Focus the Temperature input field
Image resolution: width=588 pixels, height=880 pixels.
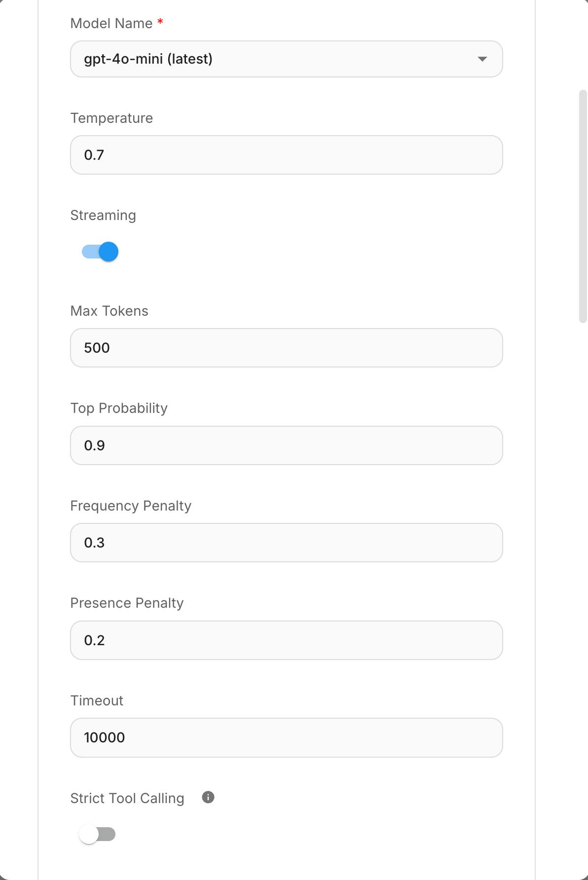coord(286,155)
